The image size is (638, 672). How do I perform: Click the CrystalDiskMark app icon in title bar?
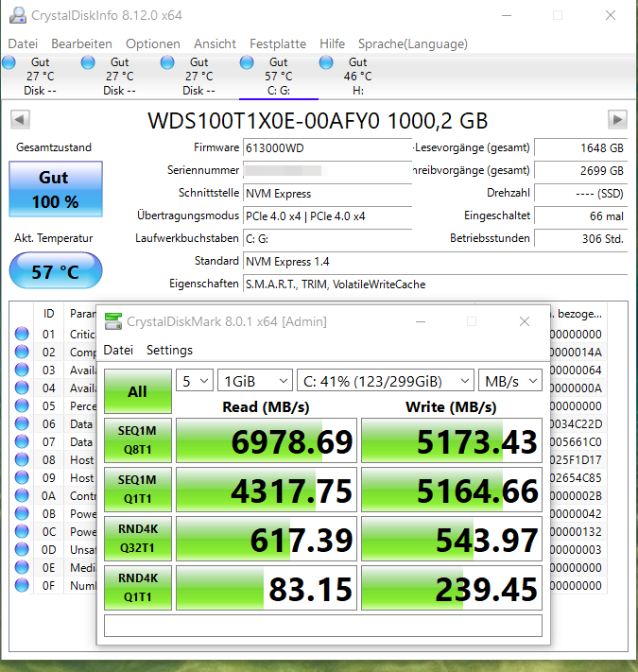pos(113,321)
